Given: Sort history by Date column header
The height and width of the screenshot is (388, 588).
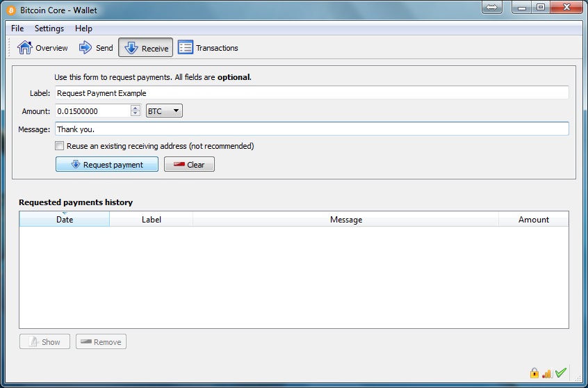Looking at the screenshot, I should (x=65, y=220).
